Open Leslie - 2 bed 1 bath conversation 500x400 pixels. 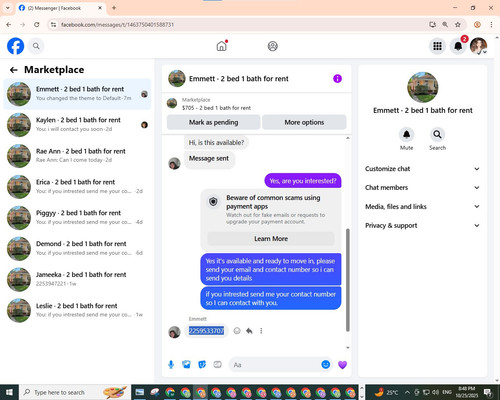tap(77, 310)
